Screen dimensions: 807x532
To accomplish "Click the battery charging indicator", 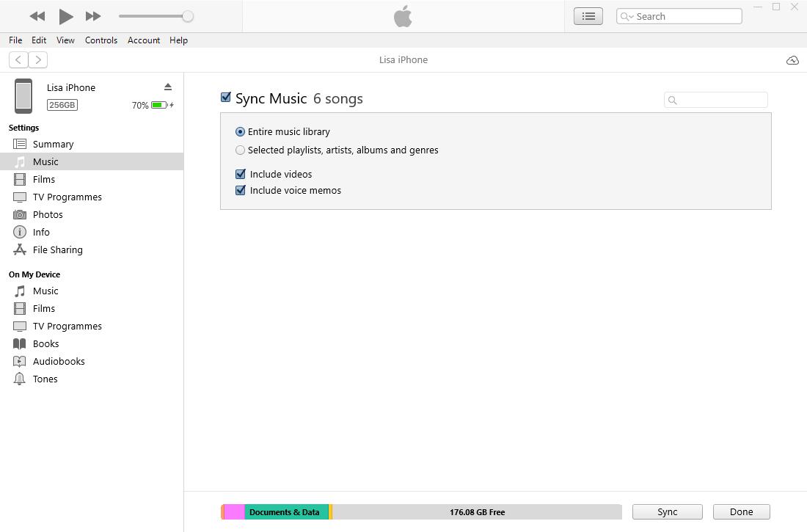I will tap(162, 105).
